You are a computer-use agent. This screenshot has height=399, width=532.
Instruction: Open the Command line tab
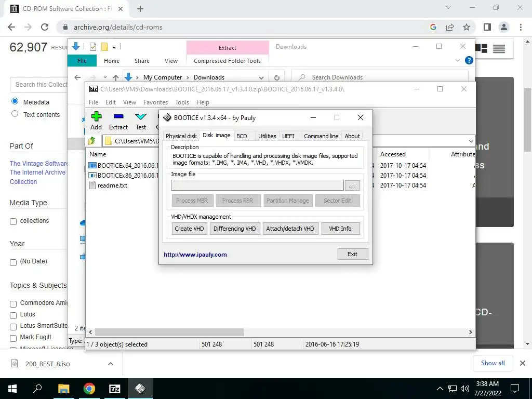(321, 136)
